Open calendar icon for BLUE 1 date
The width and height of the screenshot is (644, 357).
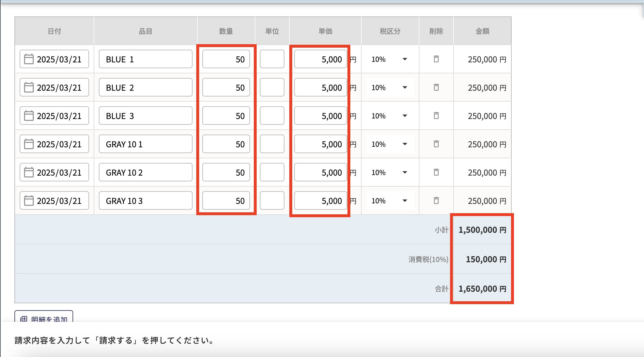click(29, 59)
